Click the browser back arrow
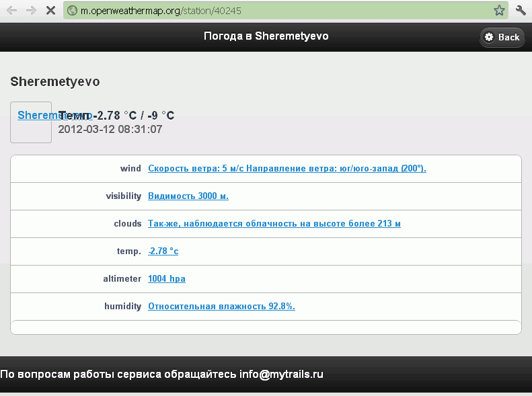This screenshot has width=532, height=396. (11, 11)
